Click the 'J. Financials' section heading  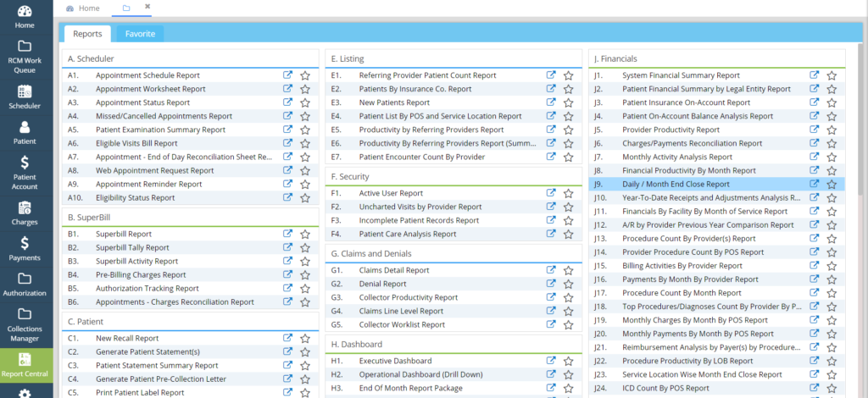[615, 58]
